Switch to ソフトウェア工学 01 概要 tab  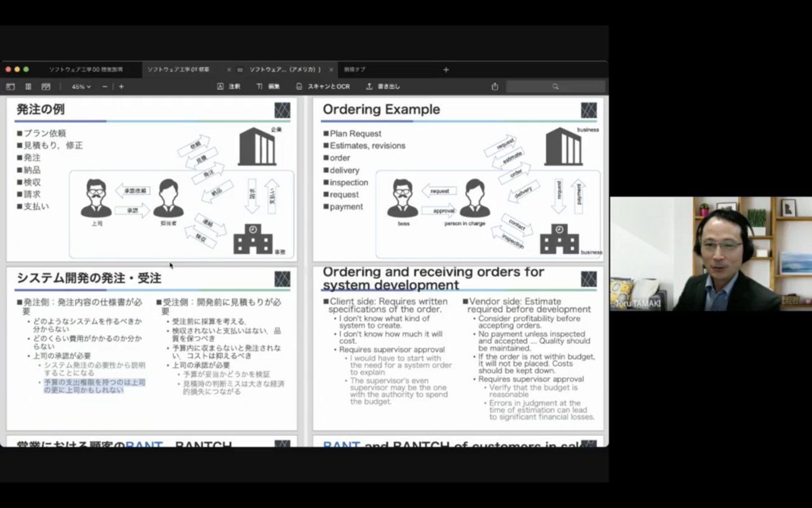click(x=178, y=69)
